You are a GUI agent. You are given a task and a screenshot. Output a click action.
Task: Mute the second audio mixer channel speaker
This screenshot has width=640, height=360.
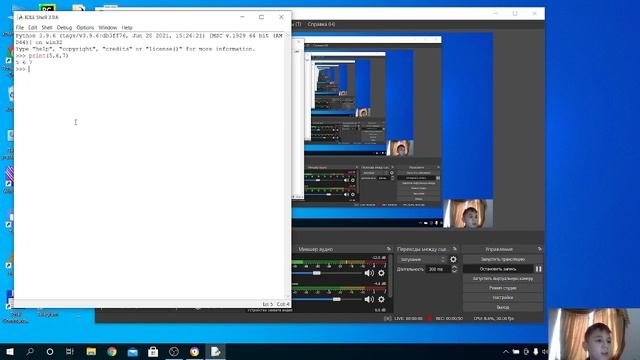[369, 299]
